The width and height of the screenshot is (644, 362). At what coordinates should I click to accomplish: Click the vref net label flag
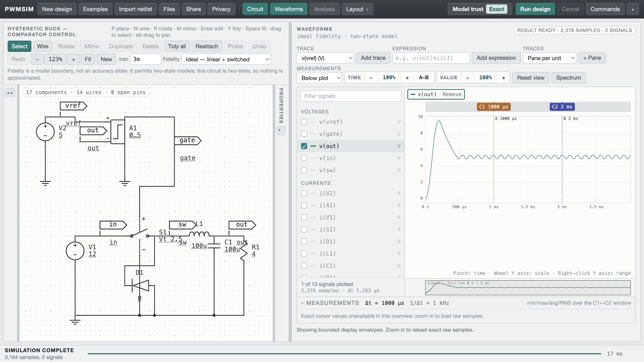click(x=73, y=106)
